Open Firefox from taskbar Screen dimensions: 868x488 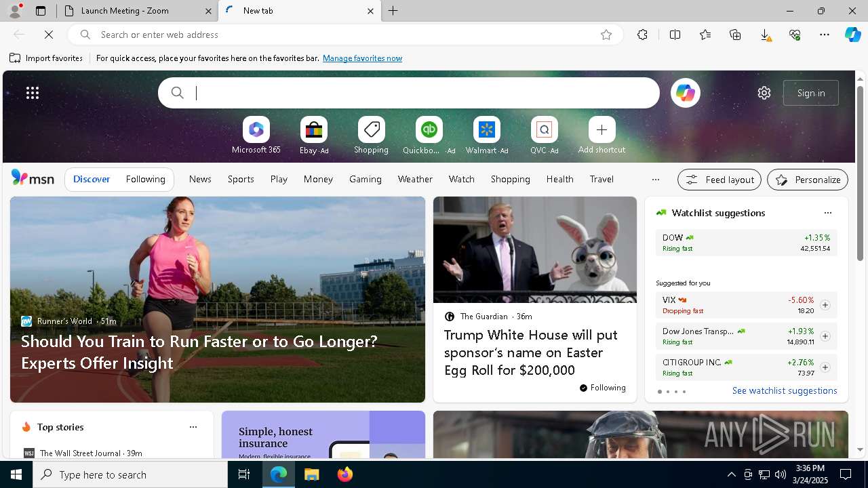pyautogui.click(x=344, y=474)
